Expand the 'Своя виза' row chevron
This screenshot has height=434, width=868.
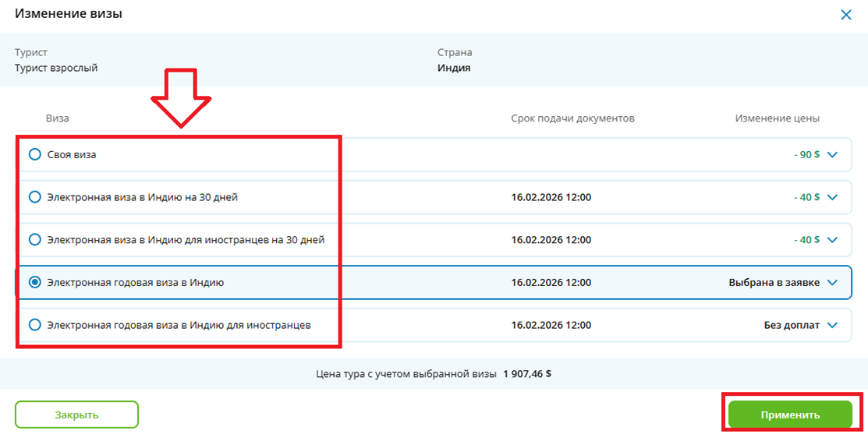coord(832,155)
